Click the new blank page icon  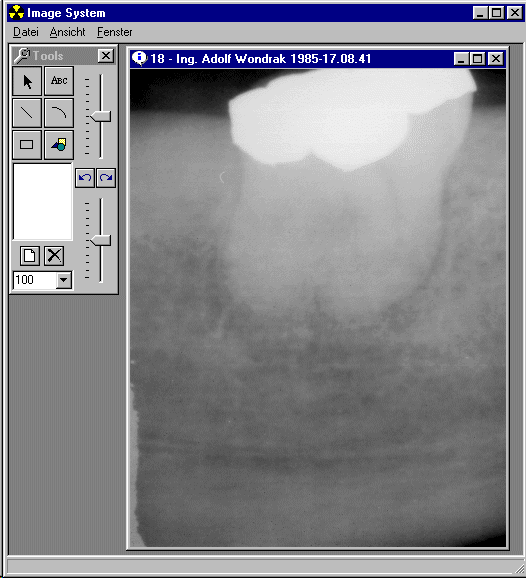coord(29,256)
